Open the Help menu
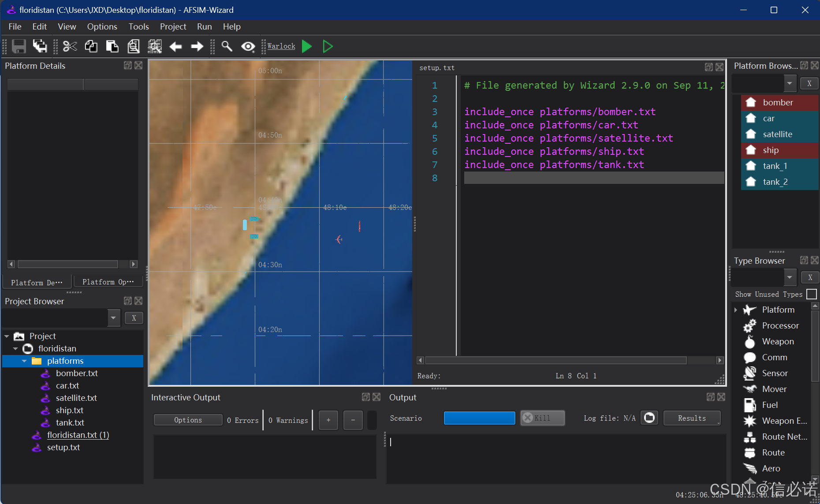 point(231,26)
